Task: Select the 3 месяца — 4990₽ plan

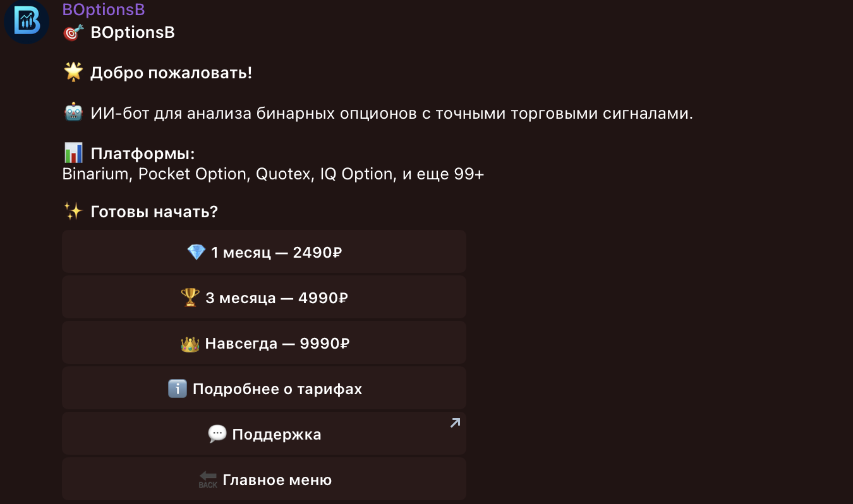Action: [263, 297]
